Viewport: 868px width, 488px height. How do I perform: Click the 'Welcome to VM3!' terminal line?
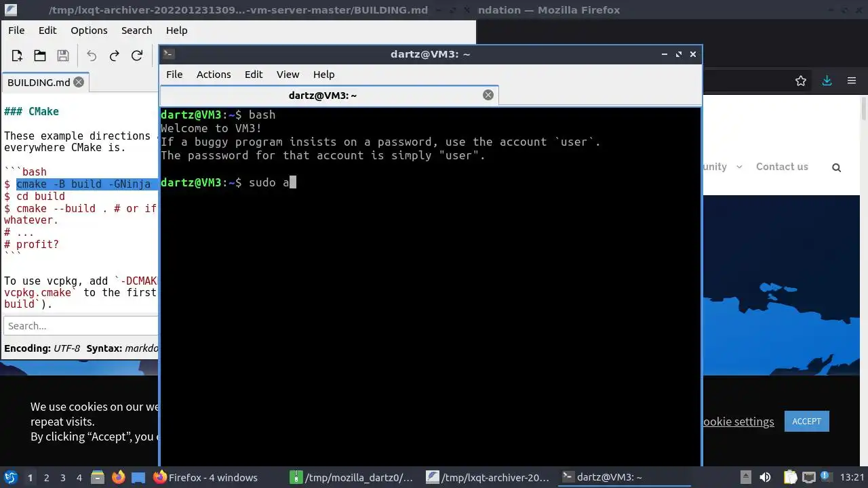211,128
